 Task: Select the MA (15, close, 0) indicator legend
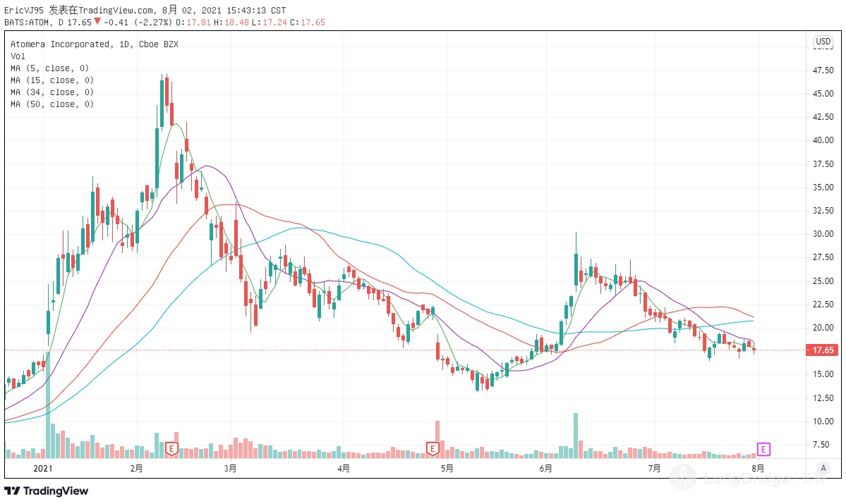(52, 80)
